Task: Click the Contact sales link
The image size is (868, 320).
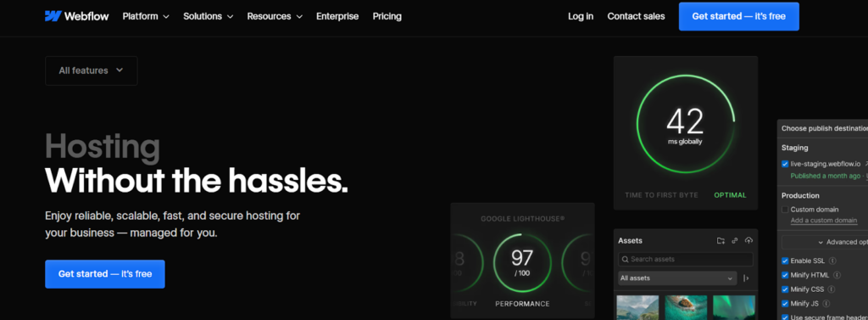Action: [636, 17]
